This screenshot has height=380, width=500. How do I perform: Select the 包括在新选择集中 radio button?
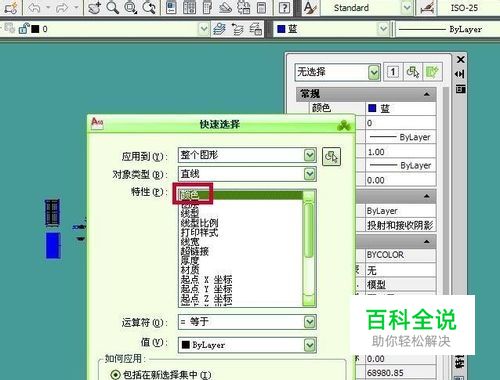(x=115, y=375)
